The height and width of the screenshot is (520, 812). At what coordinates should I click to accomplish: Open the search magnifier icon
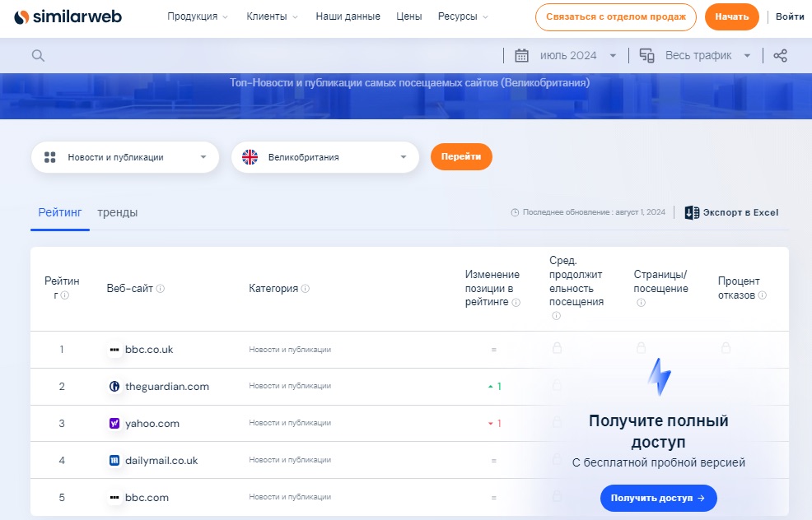38,55
